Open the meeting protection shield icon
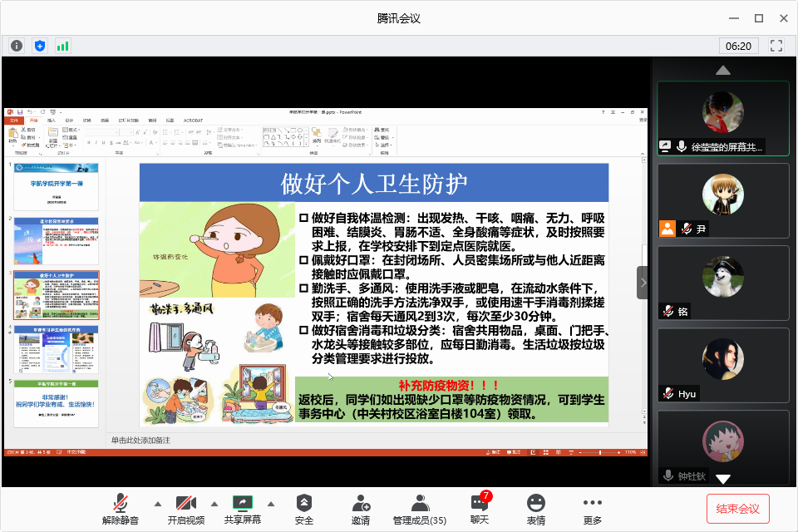The image size is (798, 532). 39,45
